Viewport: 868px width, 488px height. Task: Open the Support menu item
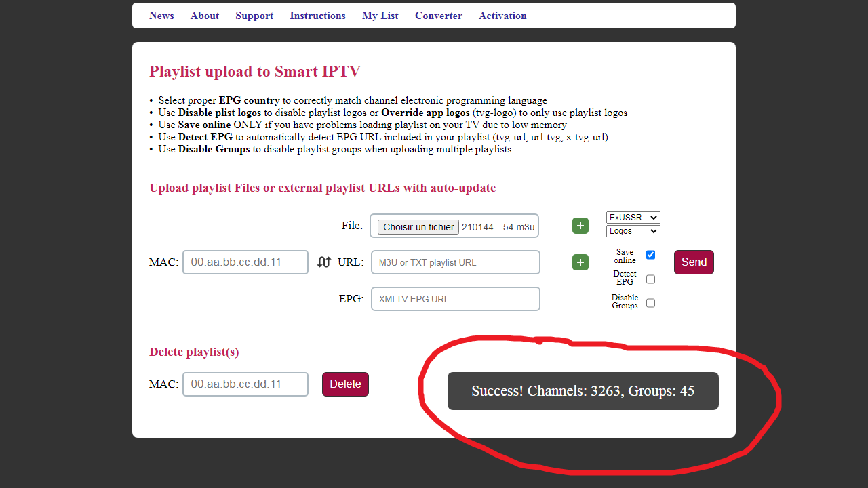(254, 16)
